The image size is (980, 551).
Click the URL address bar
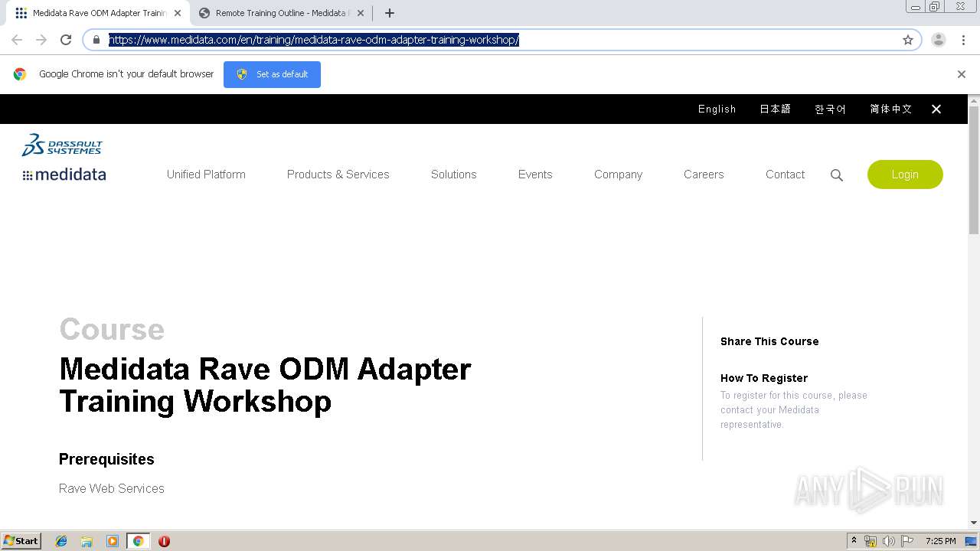coord(501,40)
